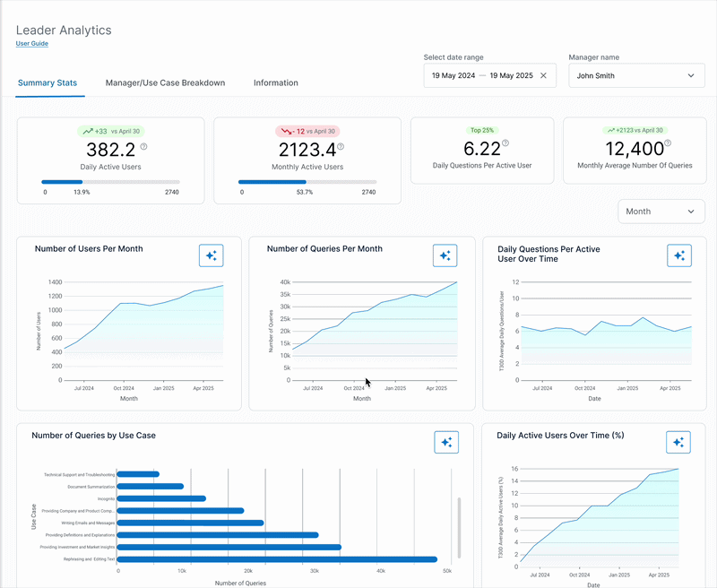
Task: Click info icon beside 6.22 daily questions value
Action: (505, 143)
